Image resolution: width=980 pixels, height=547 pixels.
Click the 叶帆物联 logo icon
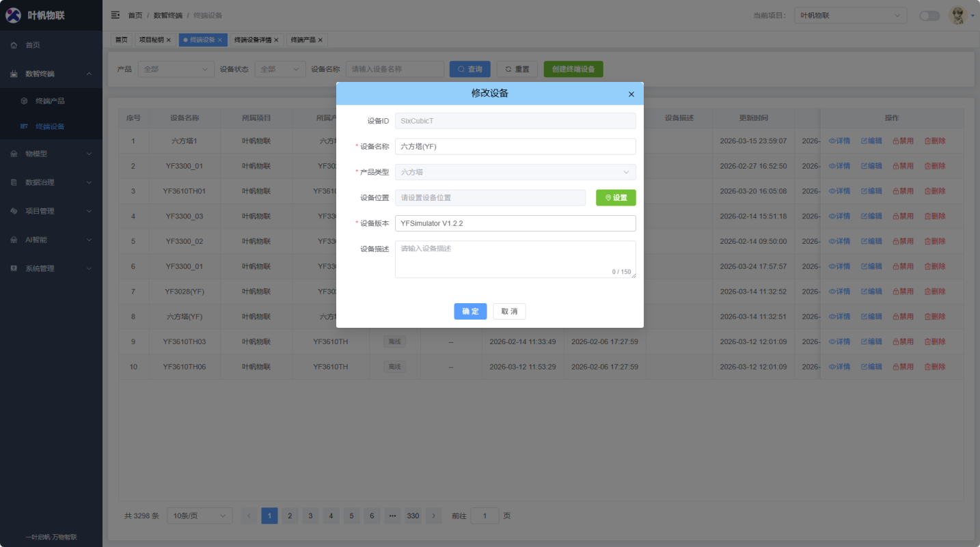coord(14,15)
